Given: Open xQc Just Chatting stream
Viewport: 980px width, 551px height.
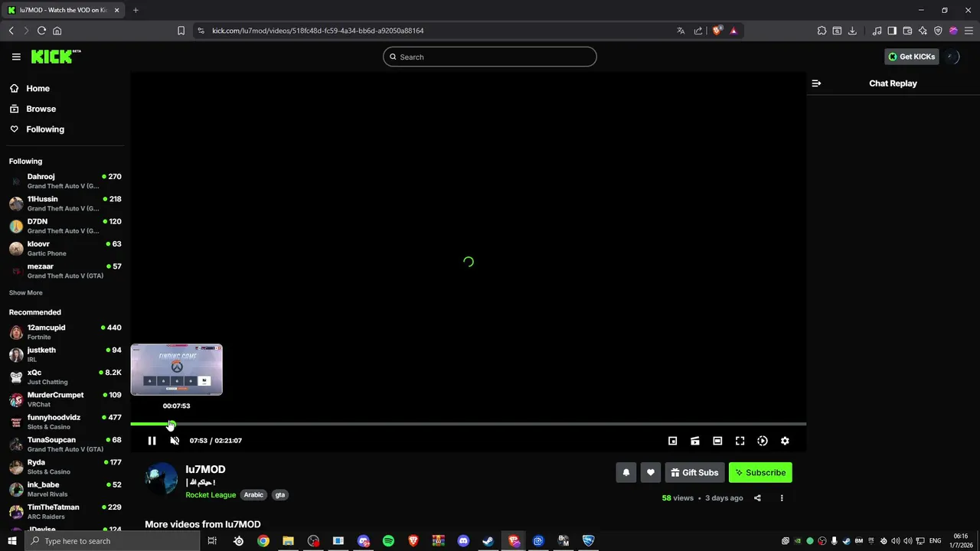Looking at the screenshot, I should (x=64, y=377).
